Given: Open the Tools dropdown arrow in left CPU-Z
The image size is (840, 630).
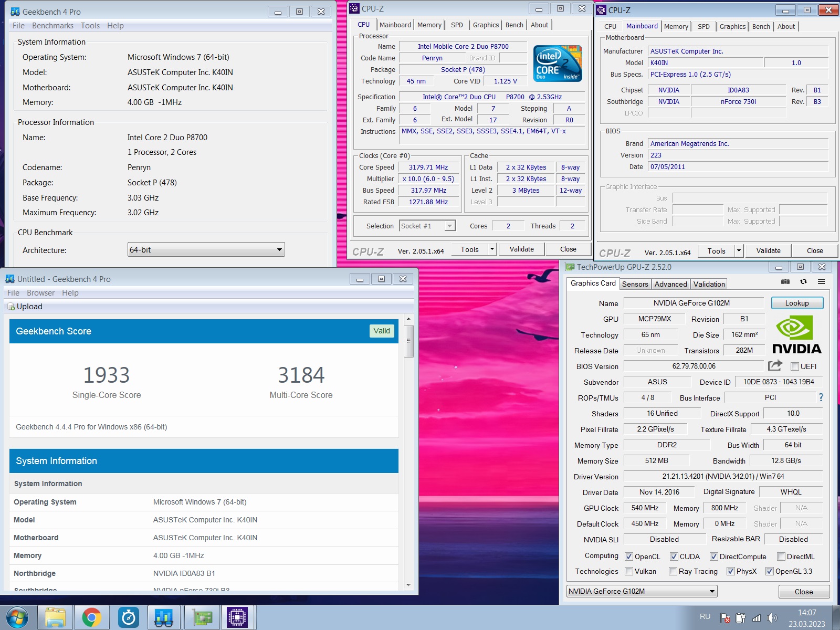Looking at the screenshot, I should (x=492, y=249).
